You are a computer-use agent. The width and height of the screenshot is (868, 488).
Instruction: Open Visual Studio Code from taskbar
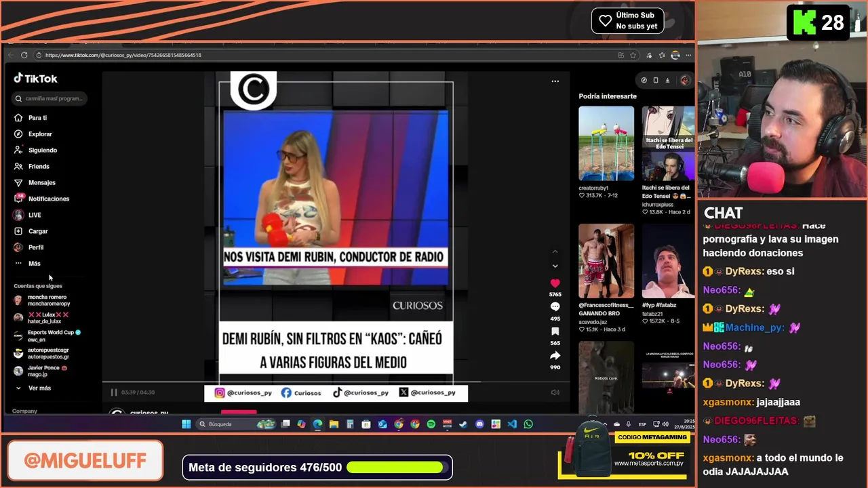tap(512, 424)
